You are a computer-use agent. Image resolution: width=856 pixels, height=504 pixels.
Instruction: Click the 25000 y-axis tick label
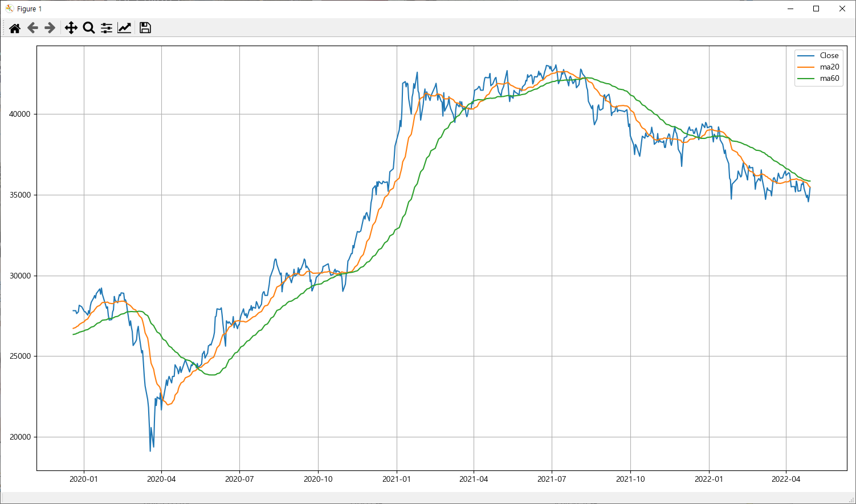[20, 356]
